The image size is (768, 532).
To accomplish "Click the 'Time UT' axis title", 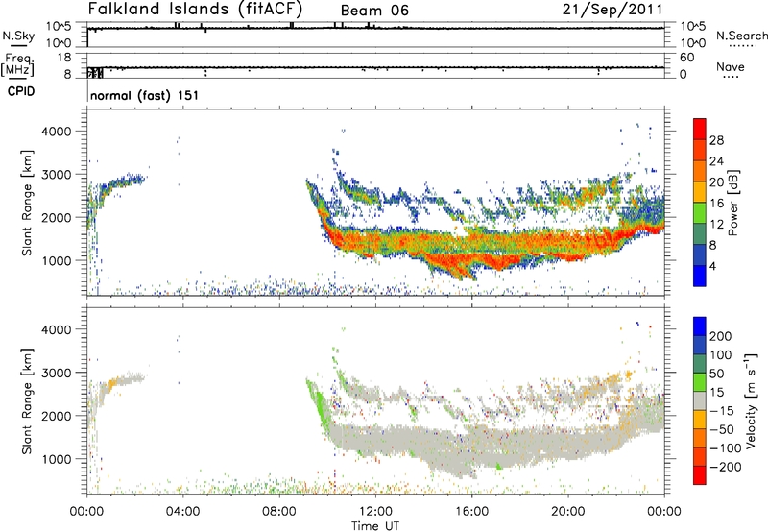I will pyautogui.click(x=375, y=526).
